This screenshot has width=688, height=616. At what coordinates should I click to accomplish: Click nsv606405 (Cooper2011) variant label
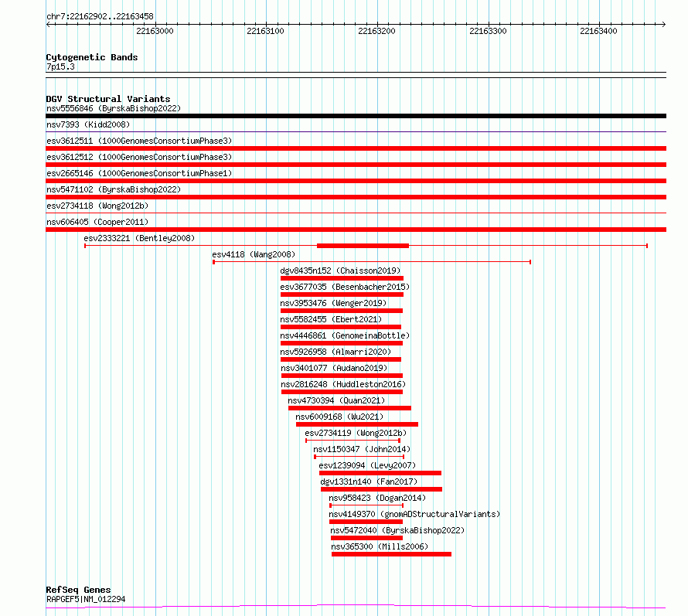[97, 222]
